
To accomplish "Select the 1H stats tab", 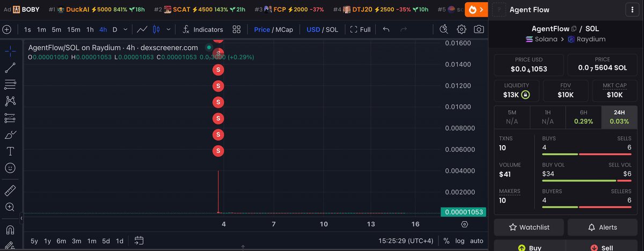I will 547,117.
